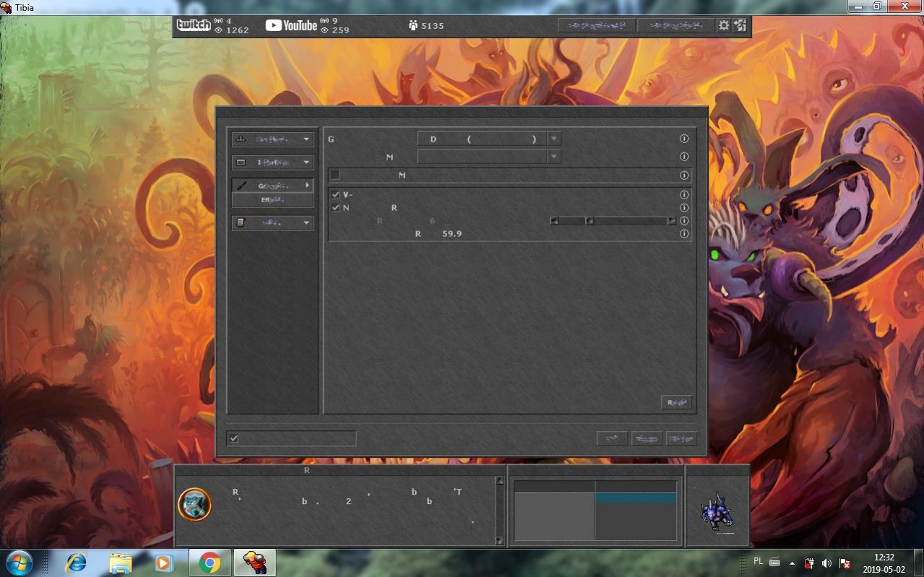
Task: Click the right arrow of the horizontal slider
Action: [672, 221]
